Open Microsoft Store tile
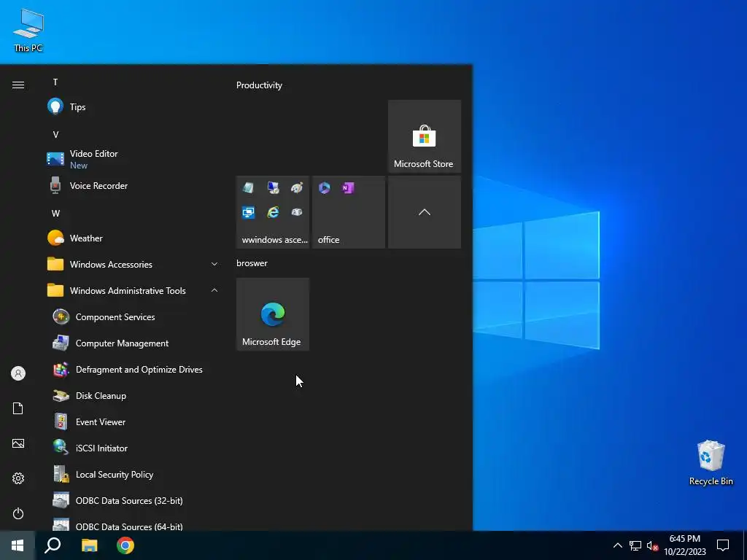This screenshot has height=560, width=747. (425, 136)
